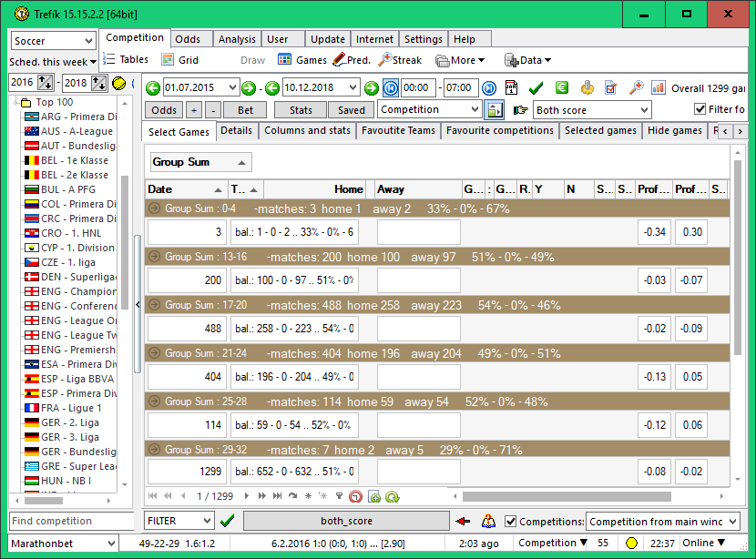Viewport: 756px width, 559px height.
Task: Expand the Both score dropdown
Action: [644, 110]
